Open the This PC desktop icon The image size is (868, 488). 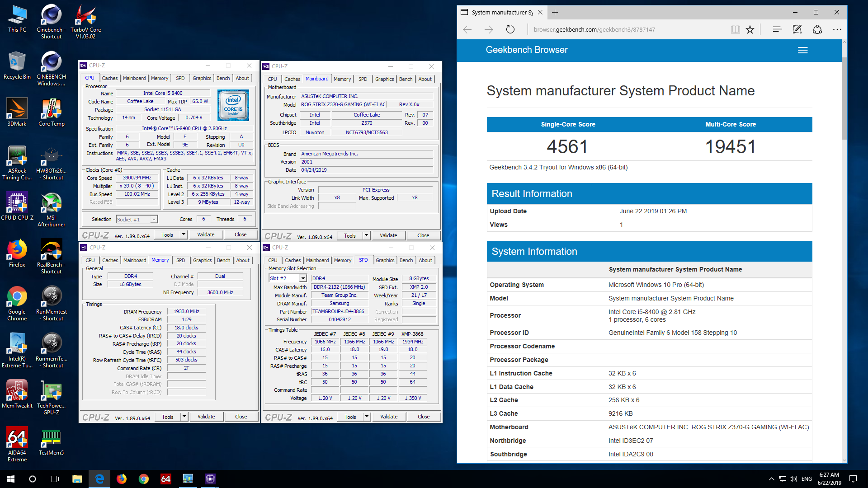click(17, 19)
